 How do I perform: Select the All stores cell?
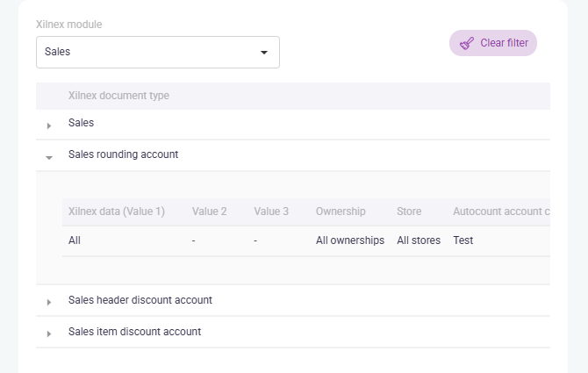(419, 240)
